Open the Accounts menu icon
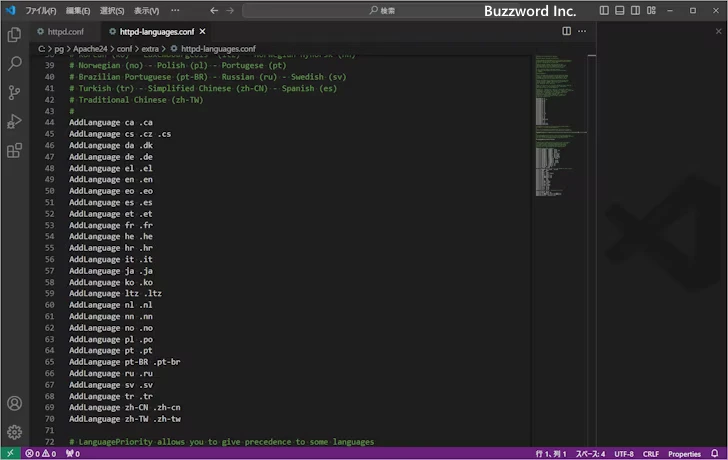 14,404
